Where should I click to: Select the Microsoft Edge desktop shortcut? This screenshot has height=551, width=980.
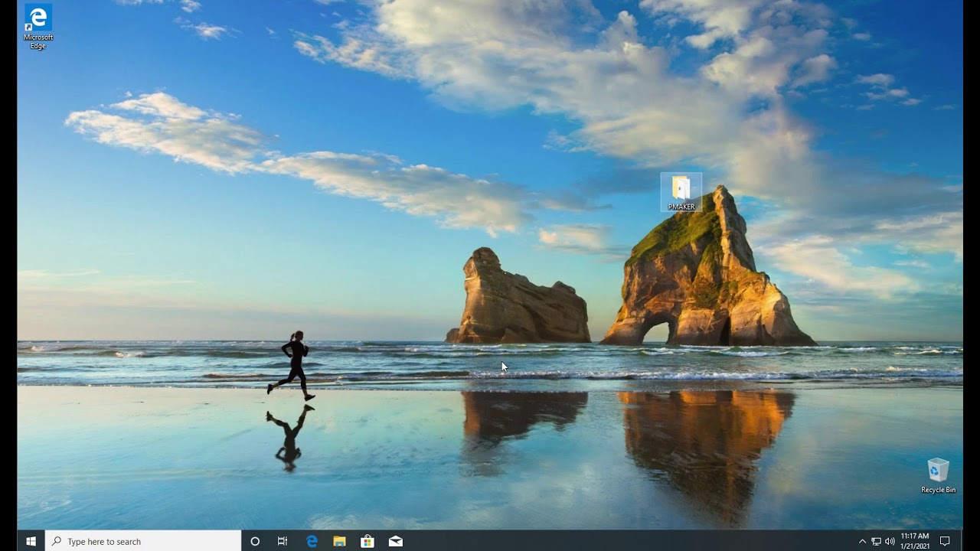click(38, 28)
